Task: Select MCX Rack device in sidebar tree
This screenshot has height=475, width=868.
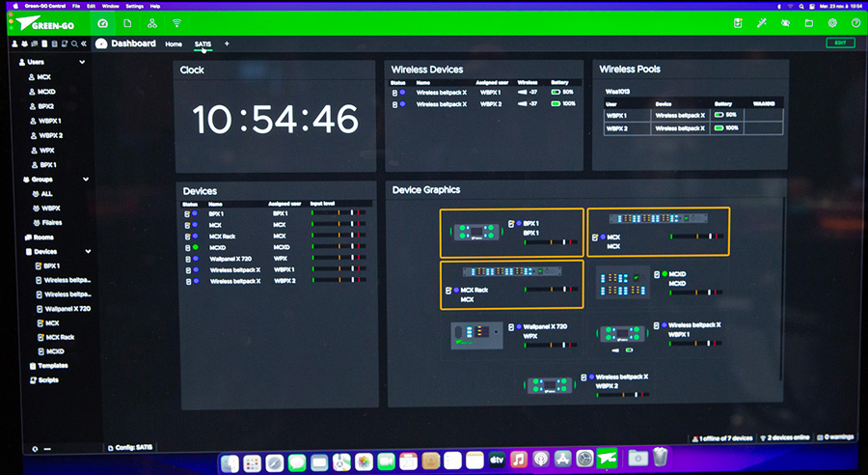Action: tap(56, 337)
